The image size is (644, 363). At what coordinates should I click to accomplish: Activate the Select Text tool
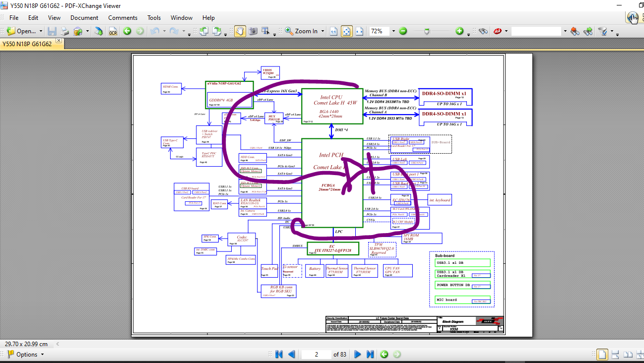point(266,31)
